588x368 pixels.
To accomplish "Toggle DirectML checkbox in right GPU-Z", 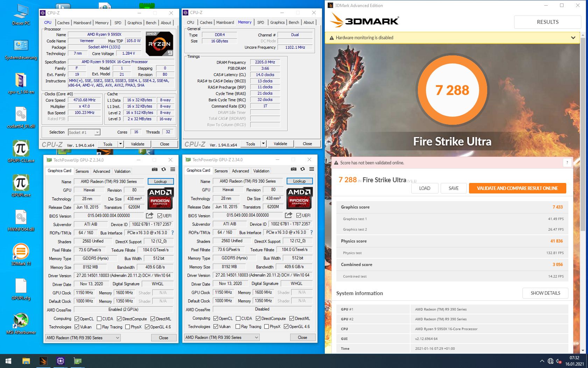I will pyautogui.click(x=292, y=319).
